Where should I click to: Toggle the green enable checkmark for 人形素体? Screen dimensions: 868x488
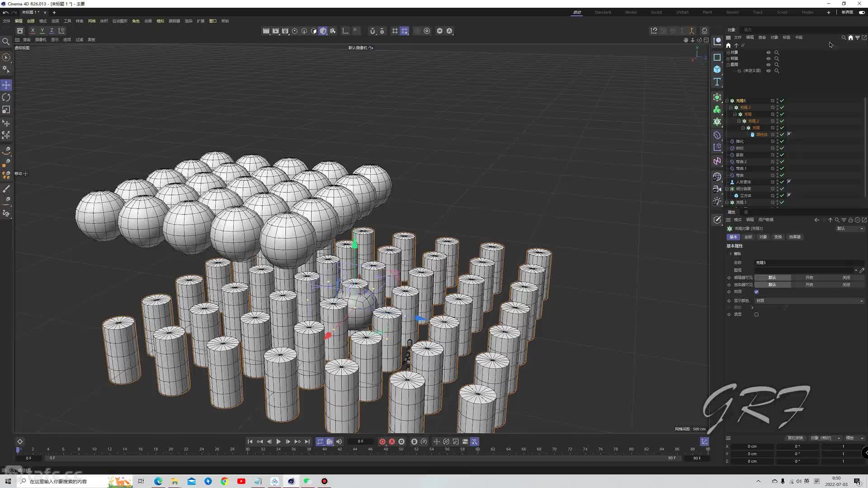point(782,182)
